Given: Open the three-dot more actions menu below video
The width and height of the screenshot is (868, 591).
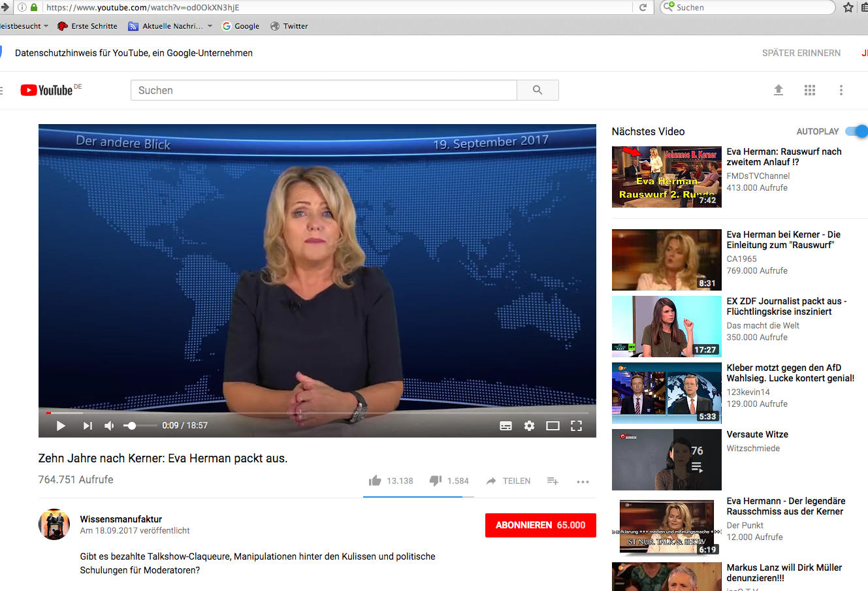Looking at the screenshot, I should tap(583, 481).
